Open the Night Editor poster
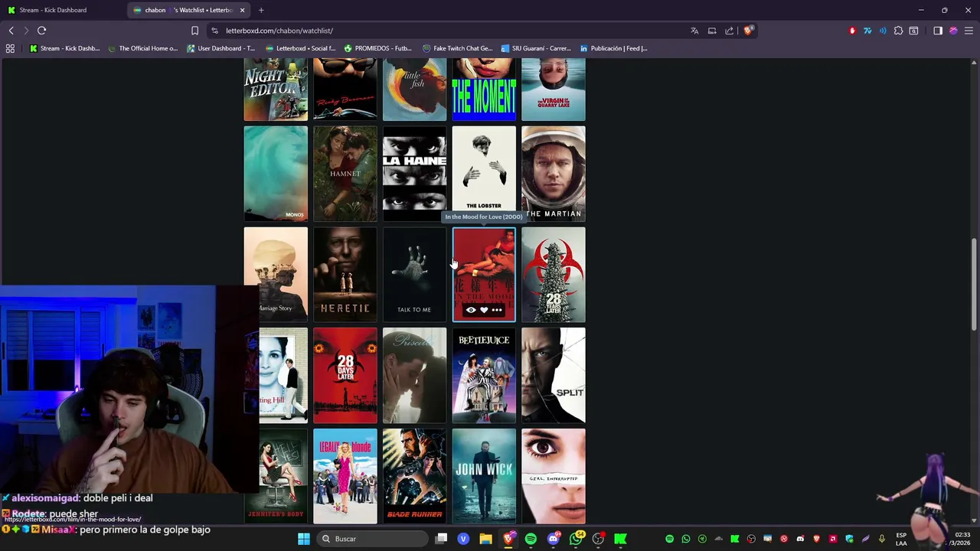Viewport: 980px width, 551px height. pos(276,90)
